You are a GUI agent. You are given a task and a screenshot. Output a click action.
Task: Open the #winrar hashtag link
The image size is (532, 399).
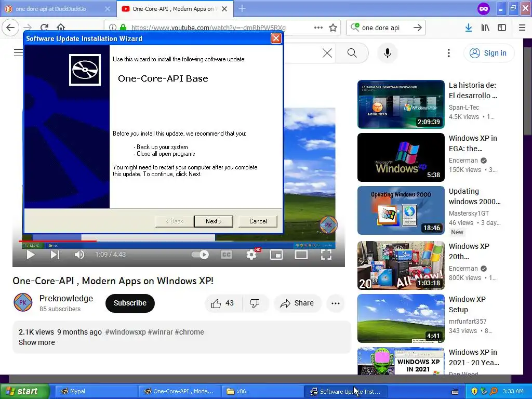tap(160, 332)
